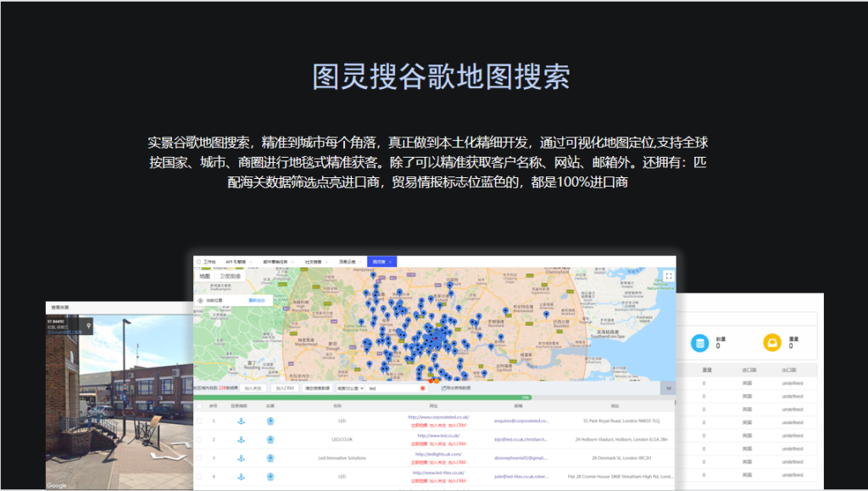Image resolution: width=868 pixels, height=491 pixels.
Task: Open the 周围50公里 radius dropdown
Action: coord(351,388)
